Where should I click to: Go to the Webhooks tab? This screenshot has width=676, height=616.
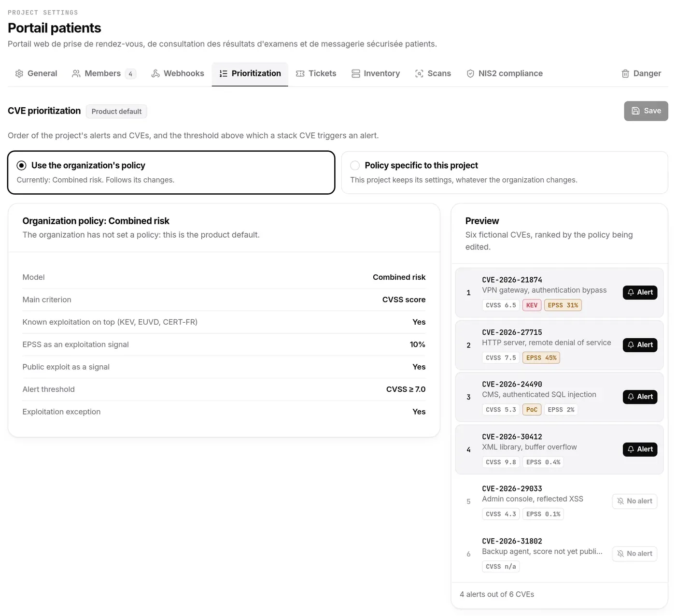point(178,73)
